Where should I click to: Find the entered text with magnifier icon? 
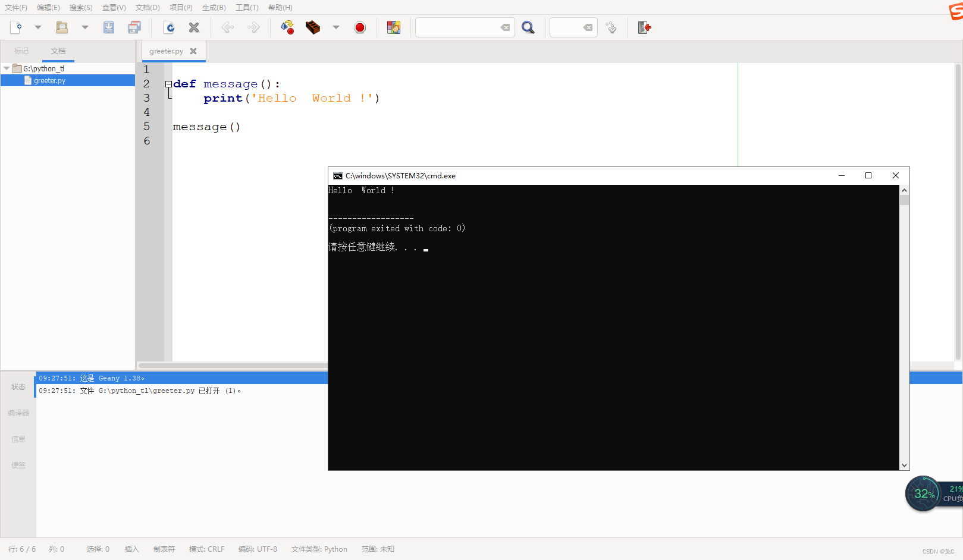coord(528,27)
